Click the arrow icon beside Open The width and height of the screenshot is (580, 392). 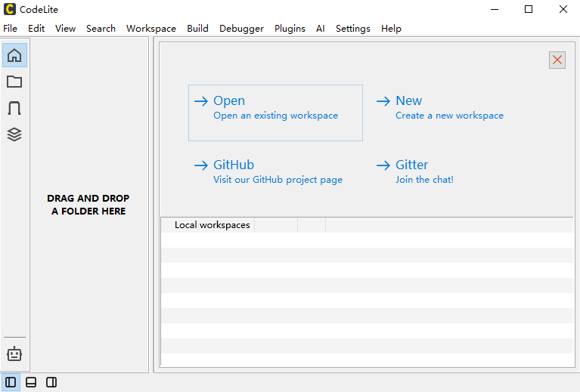(x=201, y=101)
